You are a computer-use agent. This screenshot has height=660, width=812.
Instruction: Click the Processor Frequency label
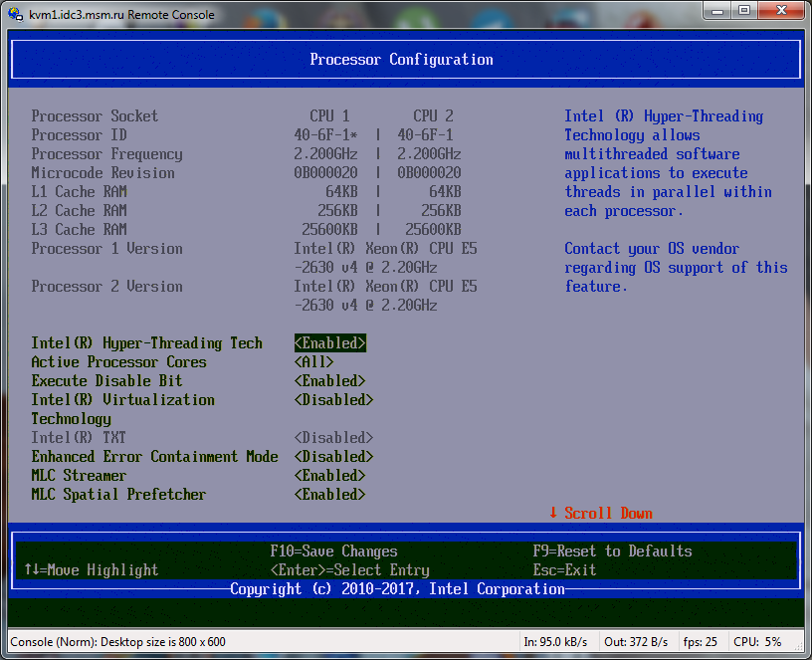point(106,154)
